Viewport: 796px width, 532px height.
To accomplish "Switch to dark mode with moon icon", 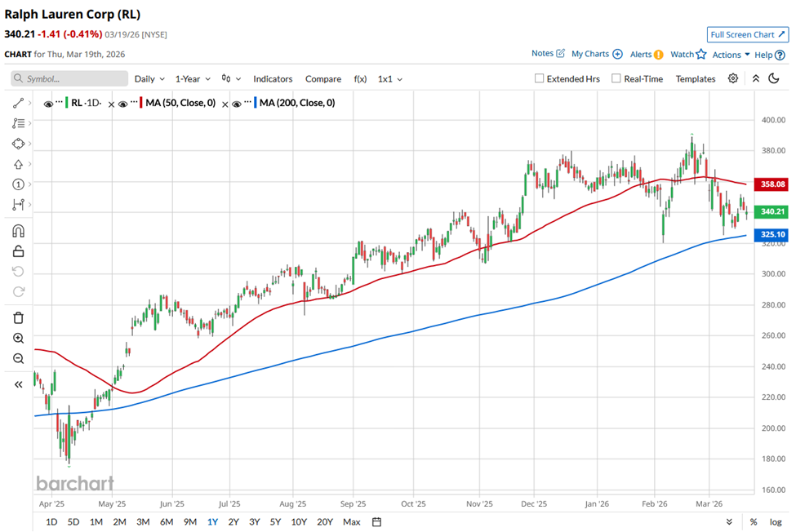I will pos(774,78).
